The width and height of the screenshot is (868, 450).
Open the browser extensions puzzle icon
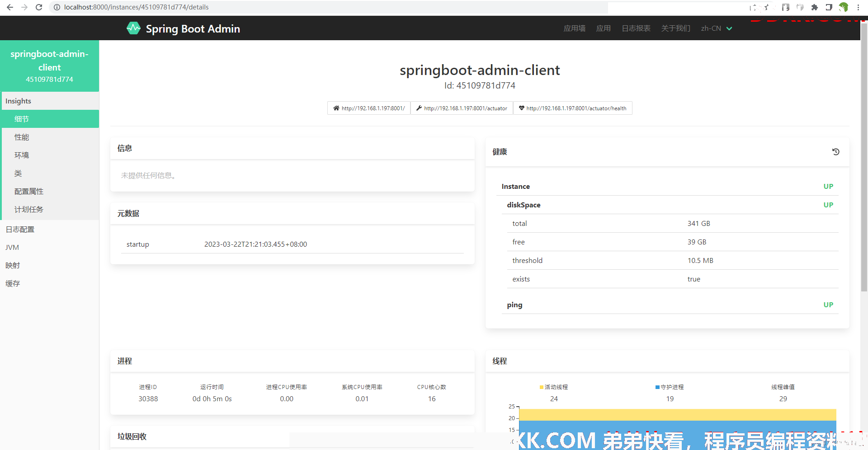tap(815, 7)
